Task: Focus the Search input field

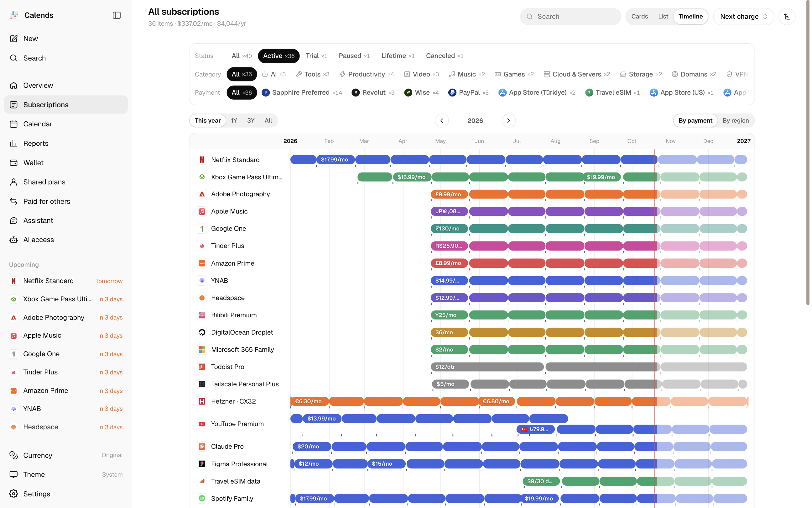Action: (570, 16)
